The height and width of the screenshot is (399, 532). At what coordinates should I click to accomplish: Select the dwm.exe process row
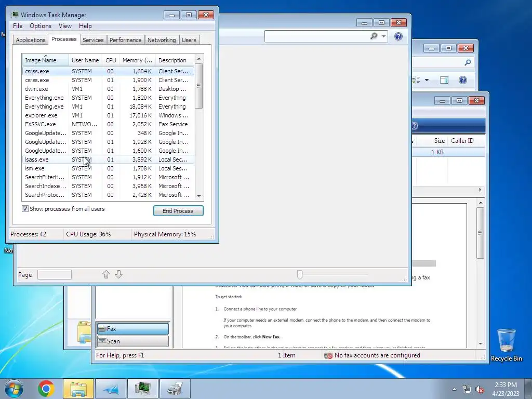tap(108, 89)
